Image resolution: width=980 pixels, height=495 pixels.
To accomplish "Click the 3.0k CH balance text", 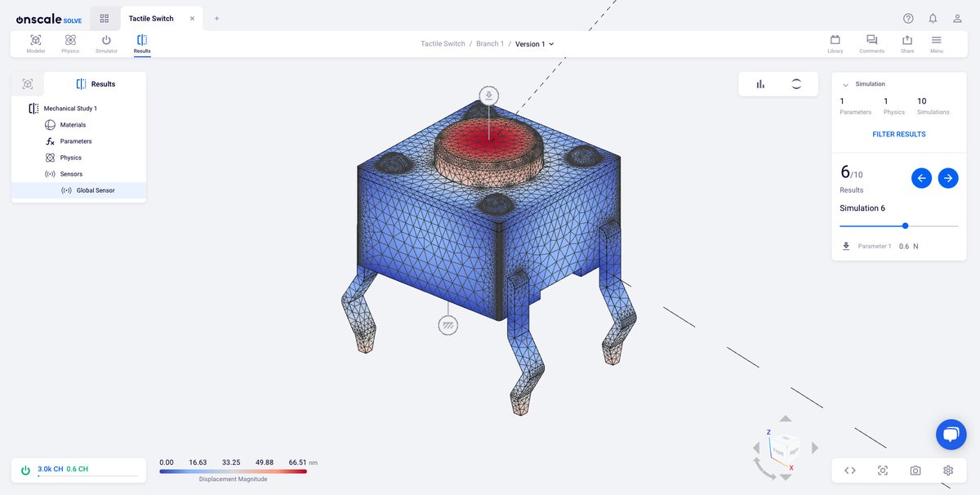I will 50,469.
